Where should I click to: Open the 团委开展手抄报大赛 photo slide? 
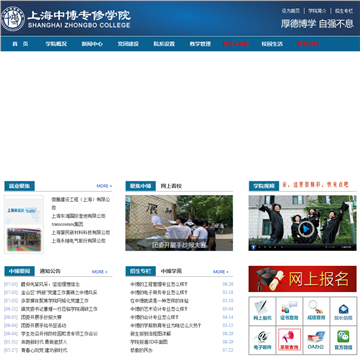(x=179, y=223)
